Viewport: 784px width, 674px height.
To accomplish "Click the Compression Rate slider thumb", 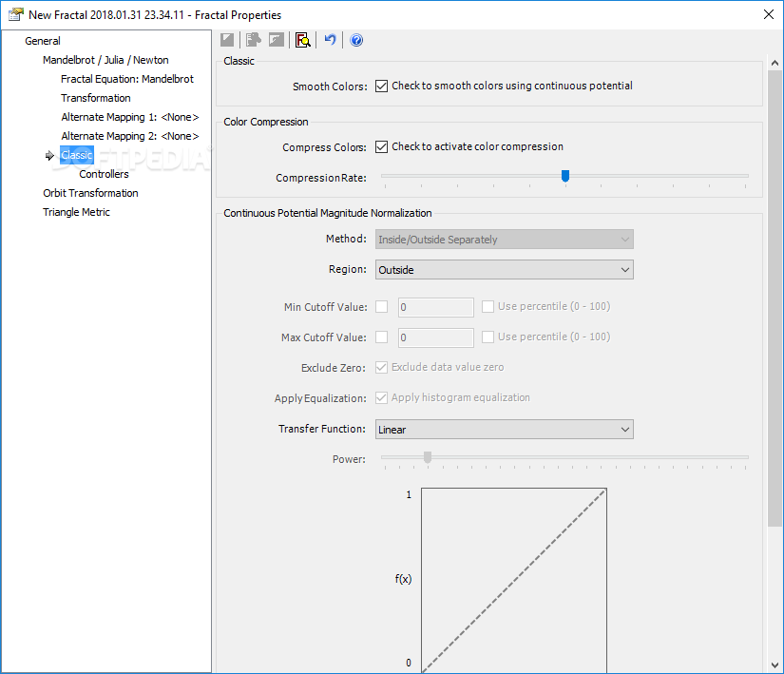I will (x=565, y=176).
